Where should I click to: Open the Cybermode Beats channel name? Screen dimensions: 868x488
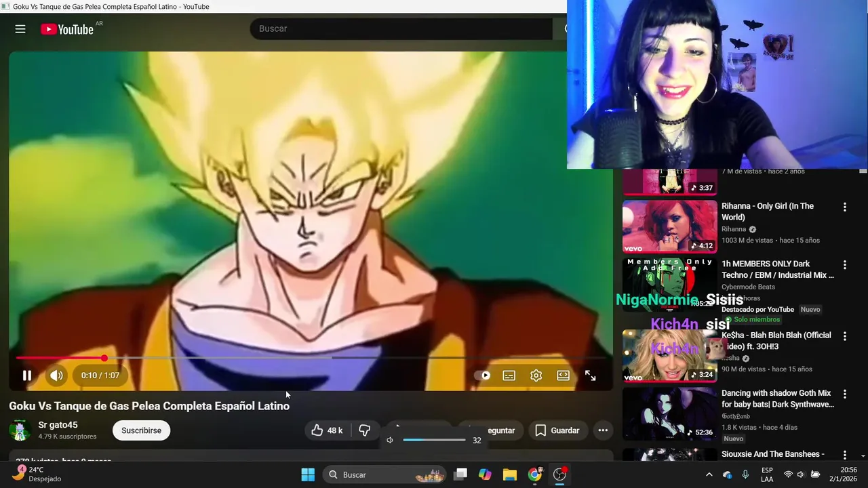tap(748, 287)
